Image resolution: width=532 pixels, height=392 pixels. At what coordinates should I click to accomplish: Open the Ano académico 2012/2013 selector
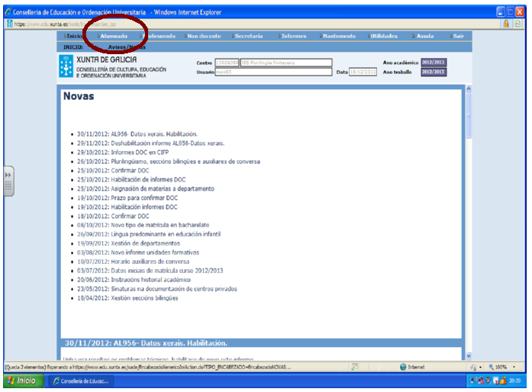(x=432, y=62)
